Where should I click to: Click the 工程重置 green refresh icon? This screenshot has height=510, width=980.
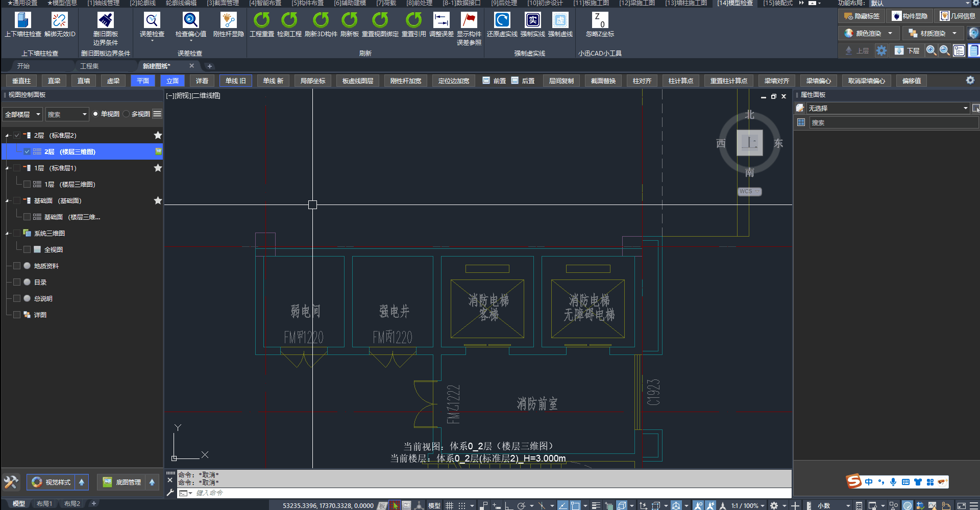pos(261,20)
